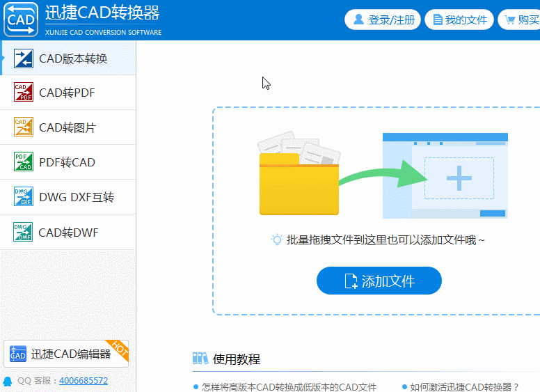Screen dimensions: 540x392
Task: Click the 使用教程 heading text
Action: coord(237,359)
